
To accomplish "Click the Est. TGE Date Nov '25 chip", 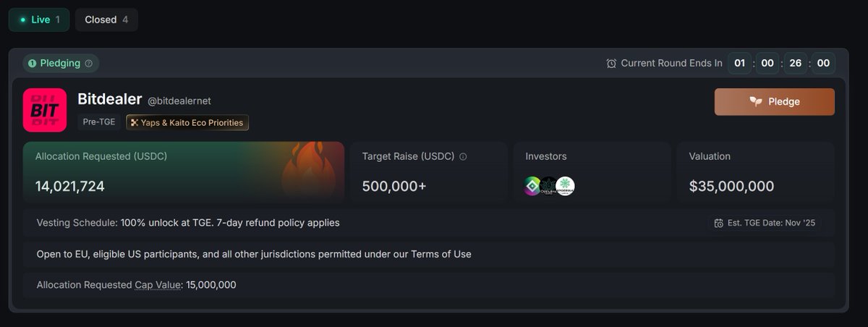I will coord(765,223).
